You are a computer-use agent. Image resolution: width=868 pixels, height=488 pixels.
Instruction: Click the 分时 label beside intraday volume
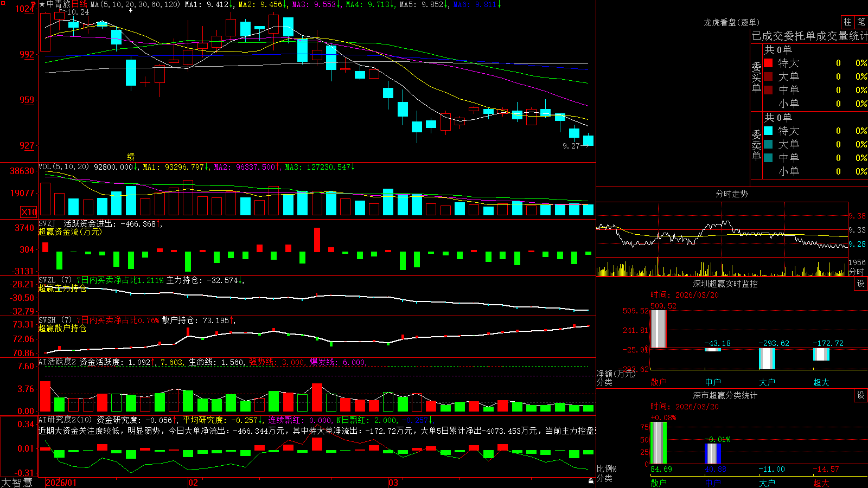tap(856, 271)
